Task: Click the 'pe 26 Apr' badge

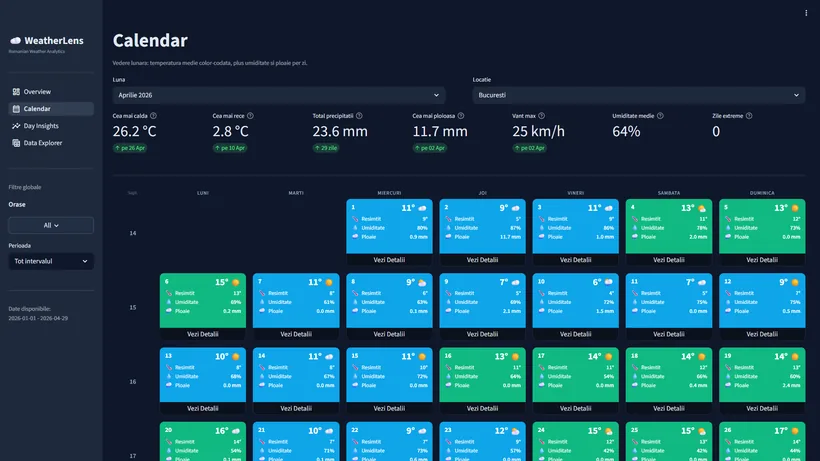Action: [130, 148]
